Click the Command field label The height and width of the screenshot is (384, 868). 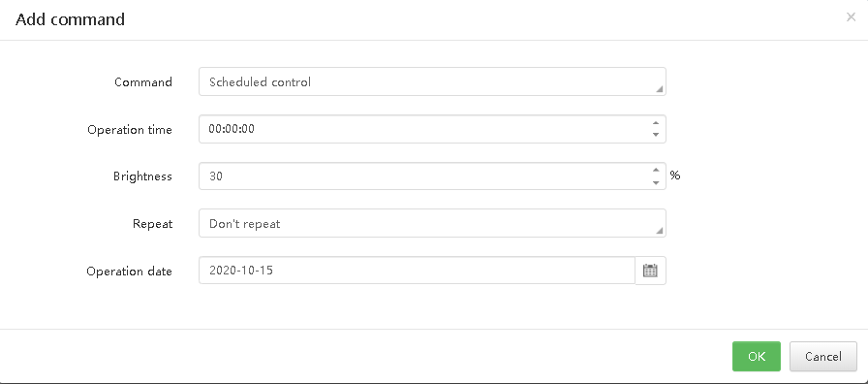click(143, 82)
